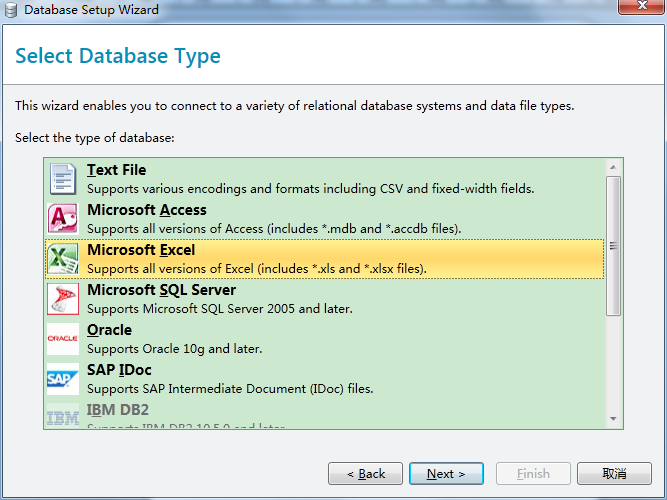Close the Database Setup Wizard window
667x500 pixels.
point(642,6)
